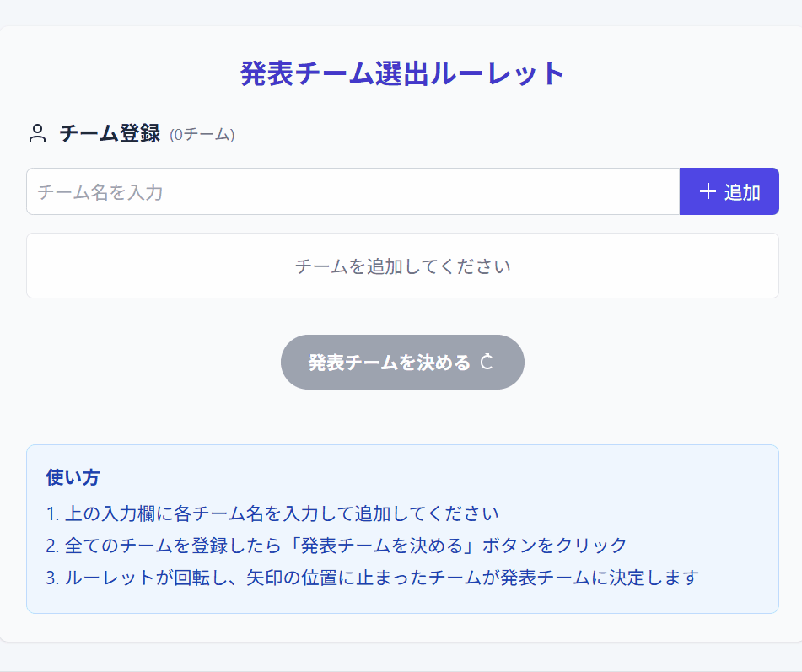Click the 発表チーム選出ルーレット title
The height and width of the screenshot is (672, 802).
[402, 73]
